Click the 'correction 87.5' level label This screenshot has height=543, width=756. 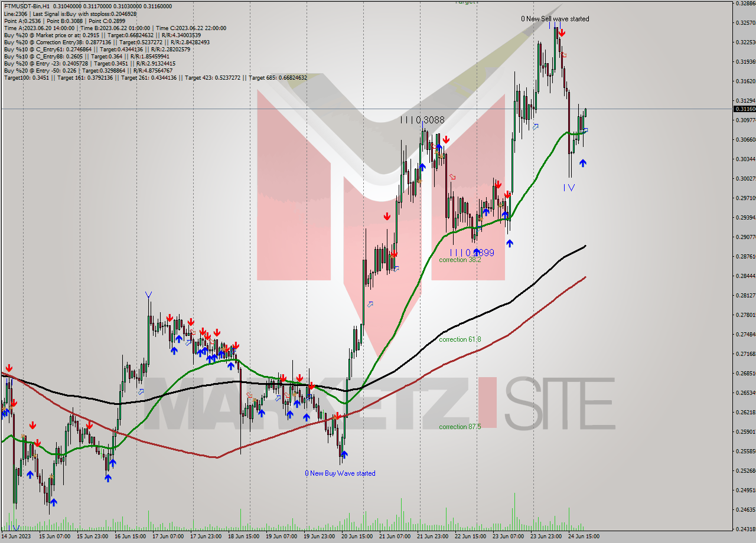[x=460, y=426]
